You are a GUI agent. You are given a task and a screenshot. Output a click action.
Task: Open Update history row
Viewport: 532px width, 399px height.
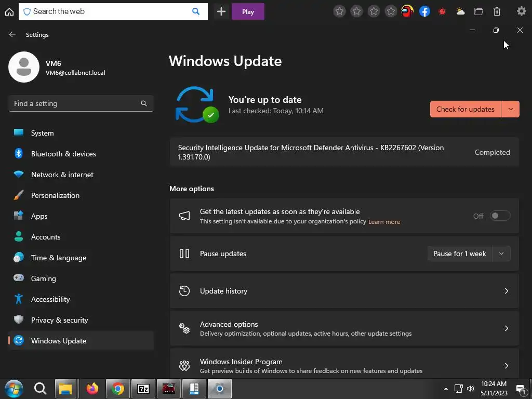(x=344, y=291)
